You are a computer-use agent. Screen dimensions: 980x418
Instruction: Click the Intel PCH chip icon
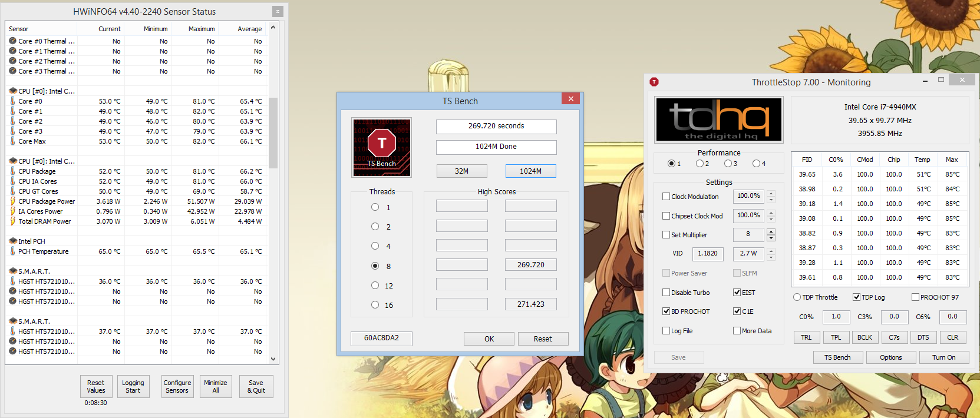pos(12,241)
